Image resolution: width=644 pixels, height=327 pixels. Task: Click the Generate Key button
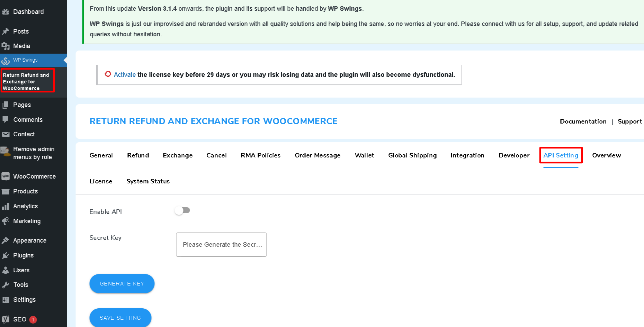click(x=122, y=284)
